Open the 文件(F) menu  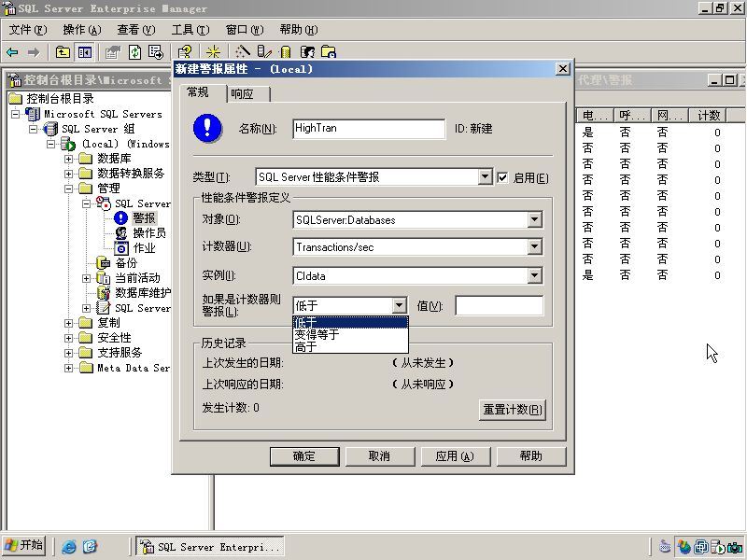pos(28,30)
